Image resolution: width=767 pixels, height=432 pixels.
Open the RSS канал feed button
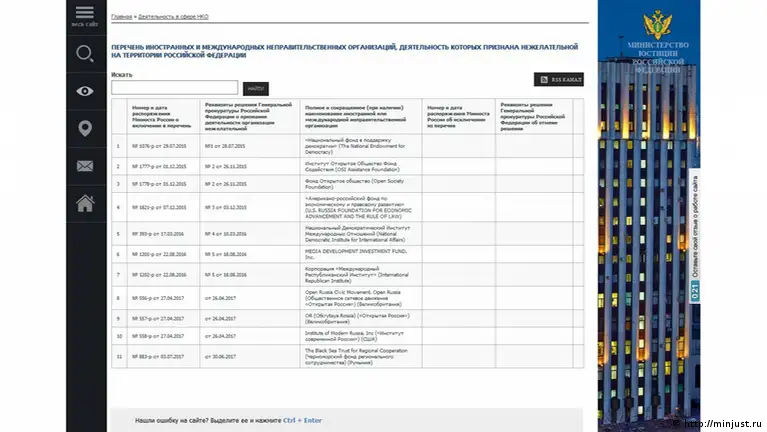click(558, 80)
